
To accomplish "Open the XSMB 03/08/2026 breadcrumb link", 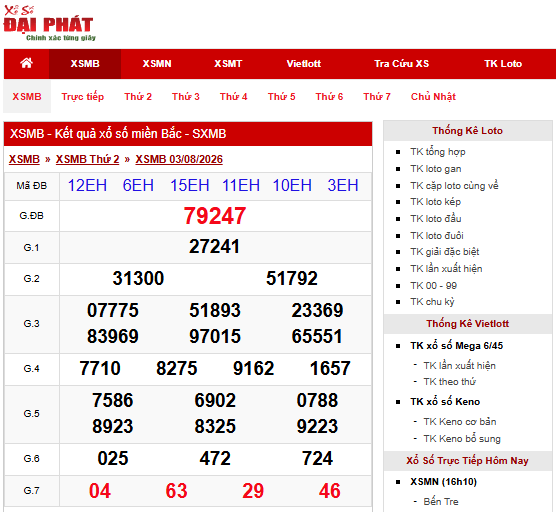I will point(179,160).
